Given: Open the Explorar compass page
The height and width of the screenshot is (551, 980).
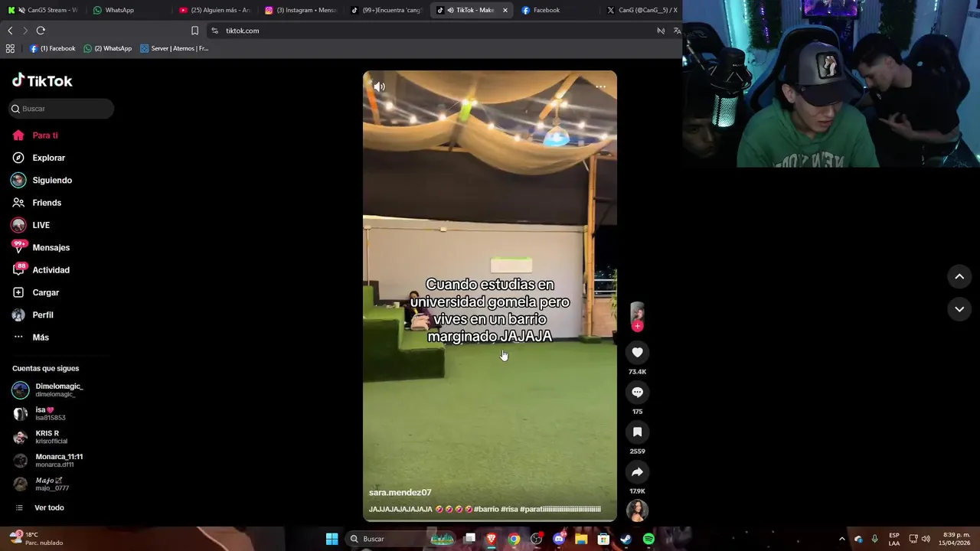Looking at the screenshot, I should pos(38,158).
